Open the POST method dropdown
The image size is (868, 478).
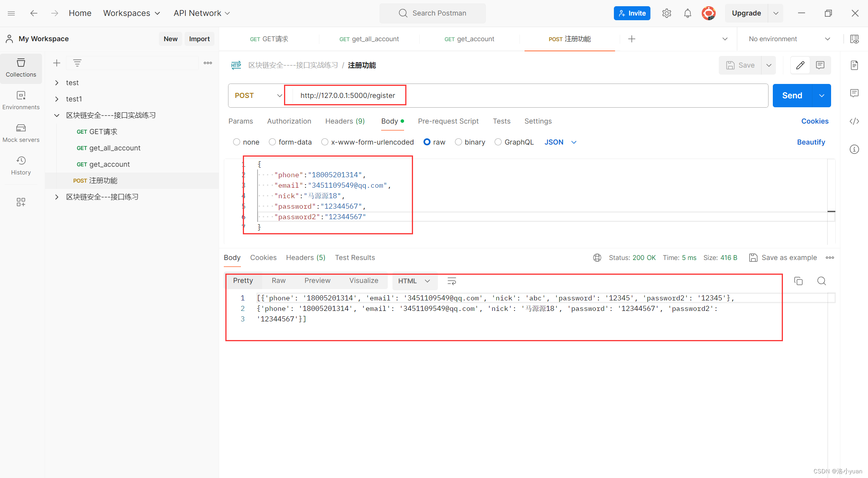pyautogui.click(x=258, y=96)
